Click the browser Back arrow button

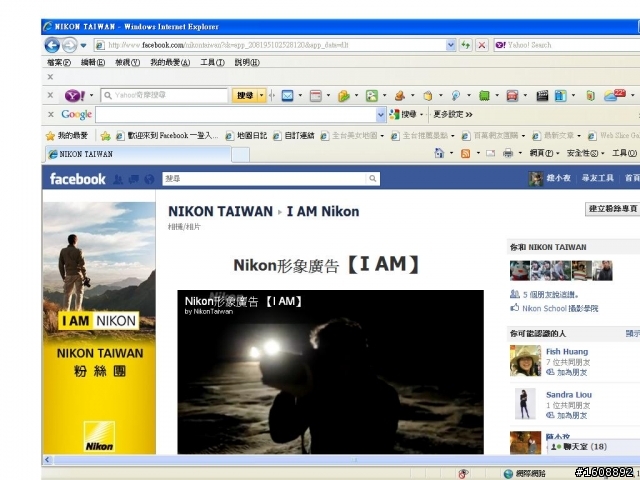[52, 45]
